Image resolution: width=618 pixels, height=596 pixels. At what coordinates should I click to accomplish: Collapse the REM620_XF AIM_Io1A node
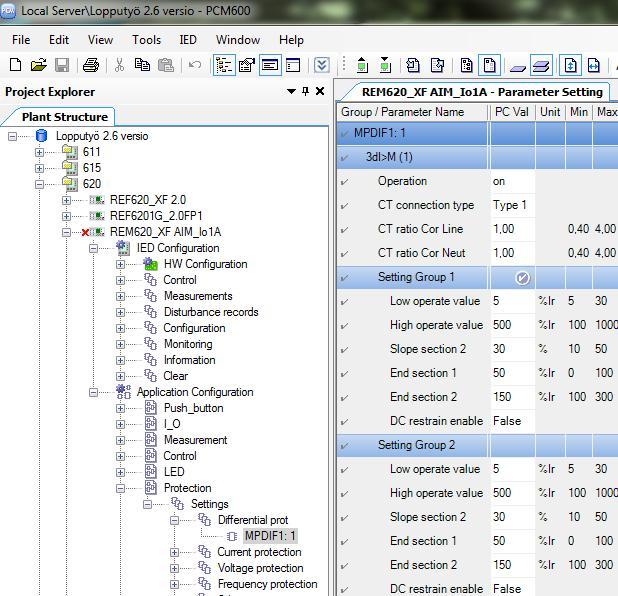(66, 232)
